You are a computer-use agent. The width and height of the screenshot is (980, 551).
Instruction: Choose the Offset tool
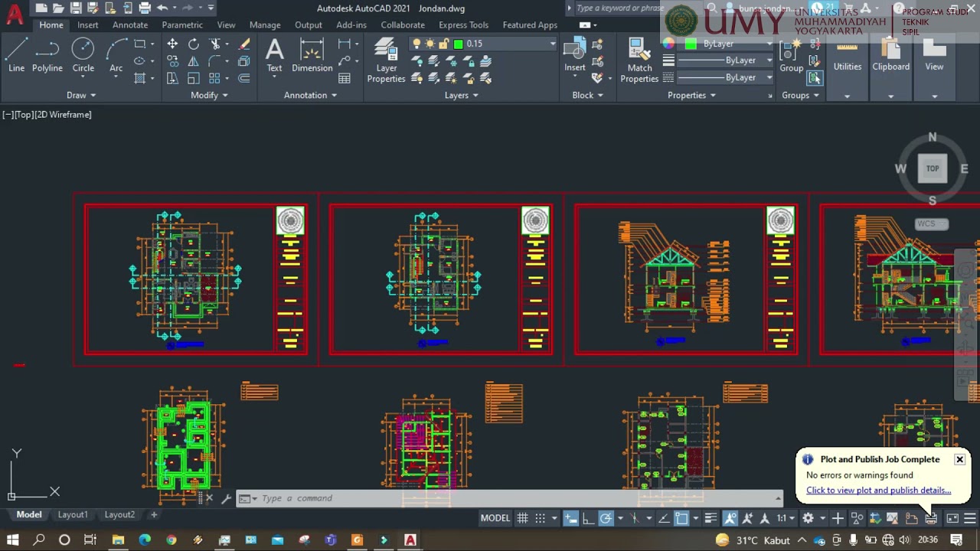pos(244,78)
